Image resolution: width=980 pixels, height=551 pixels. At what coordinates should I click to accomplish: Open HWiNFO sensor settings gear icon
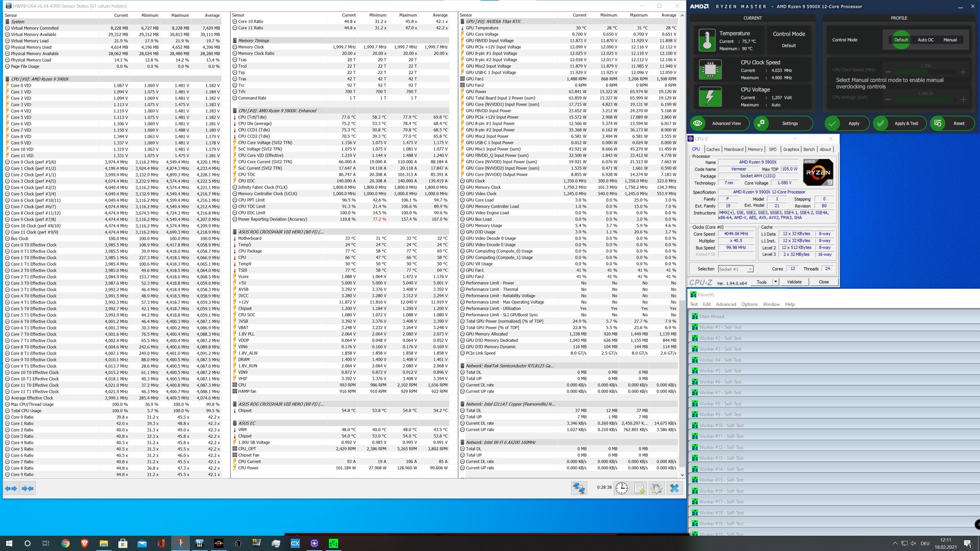click(x=656, y=488)
